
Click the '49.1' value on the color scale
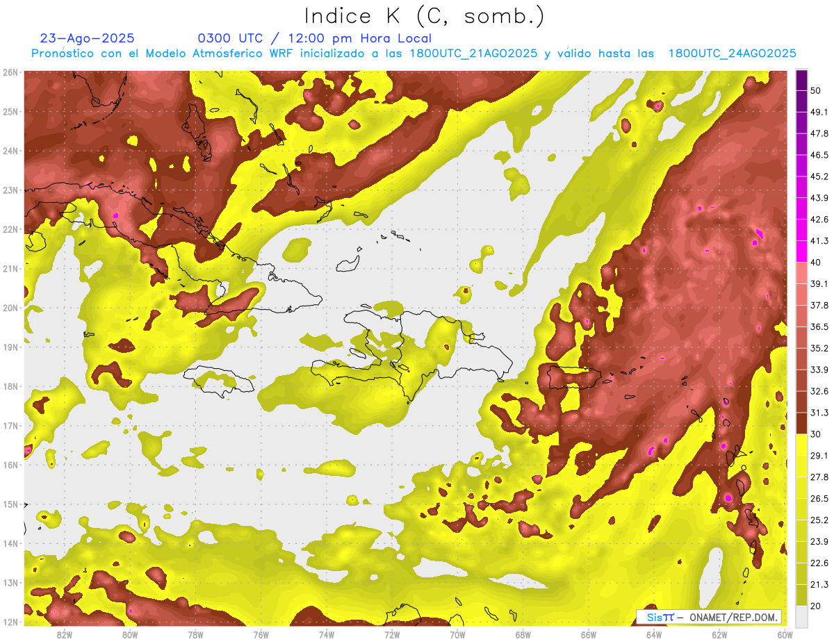click(x=819, y=112)
